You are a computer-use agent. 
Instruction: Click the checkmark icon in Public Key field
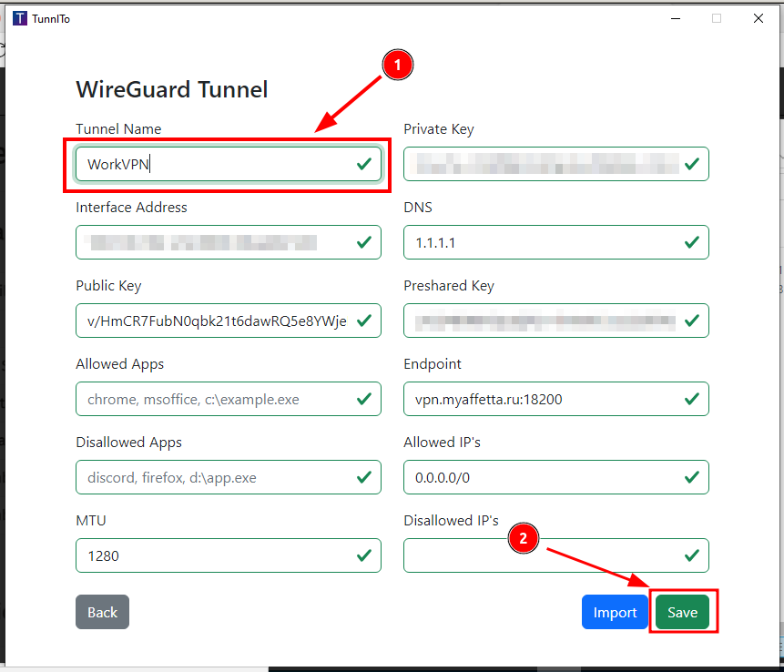click(363, 321)
